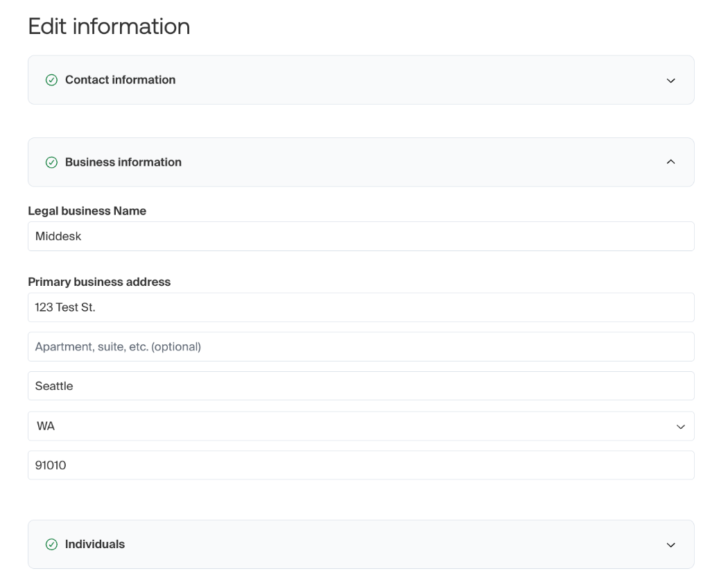Click the Legal business Name field containing Middesk
The width and height of the screenshot is (728, 587).
pos(361,237)
